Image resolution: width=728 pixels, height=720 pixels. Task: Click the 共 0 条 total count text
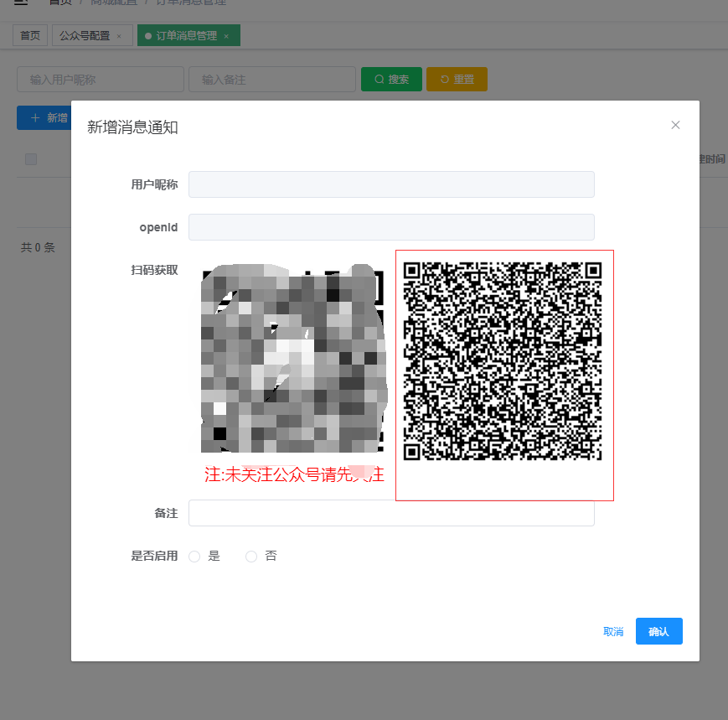click(x=38, y=247)
